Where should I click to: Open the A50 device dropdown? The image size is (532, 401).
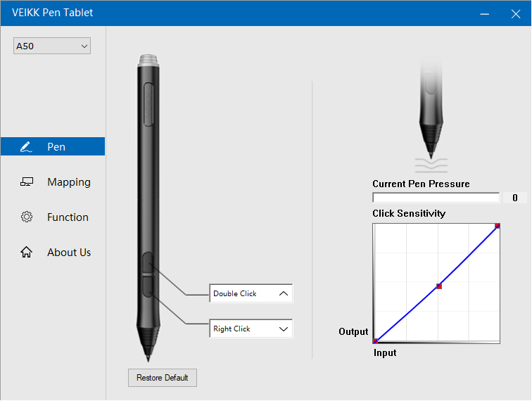pos(52,46)
